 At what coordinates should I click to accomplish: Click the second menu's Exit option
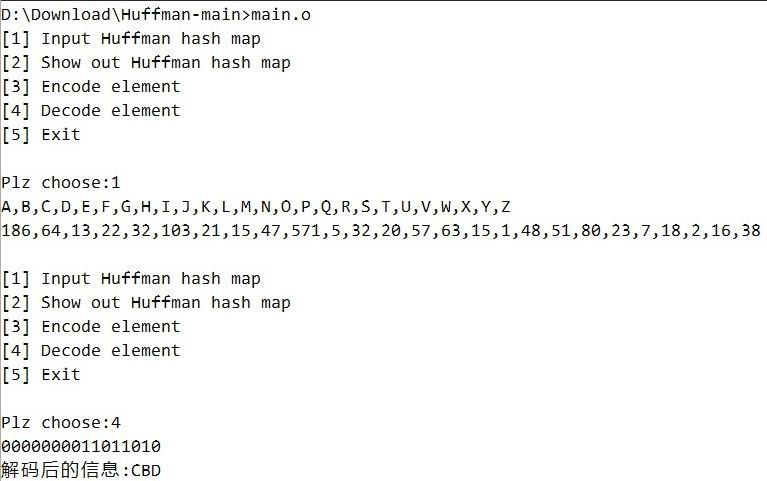41,375
